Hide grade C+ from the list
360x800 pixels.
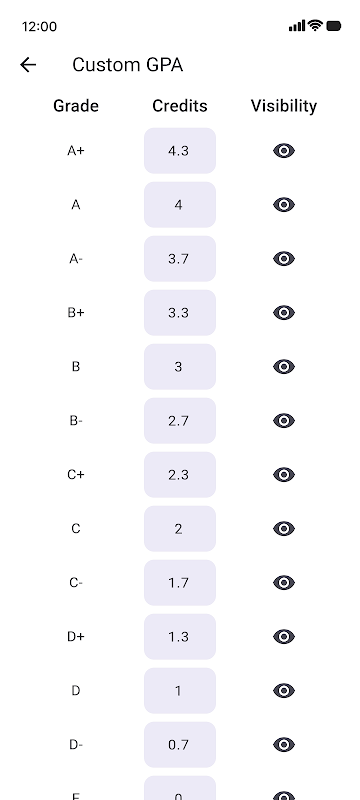284,475
